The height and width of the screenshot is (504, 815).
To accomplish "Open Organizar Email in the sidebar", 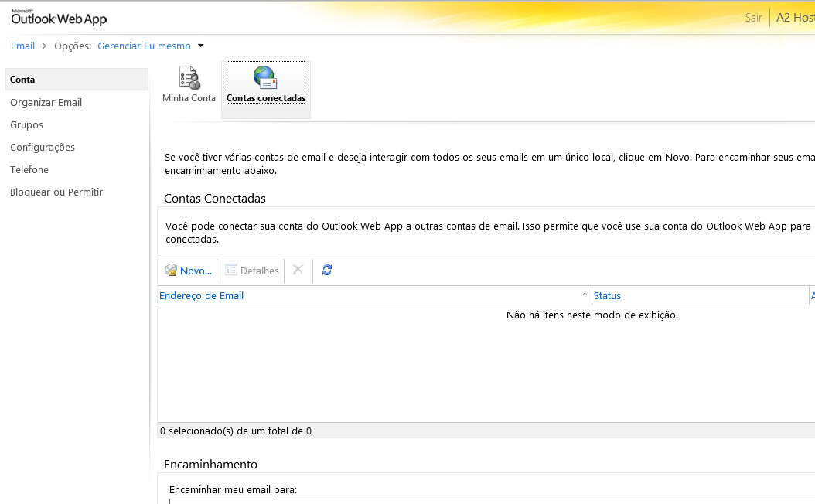I will click(46, 102).
